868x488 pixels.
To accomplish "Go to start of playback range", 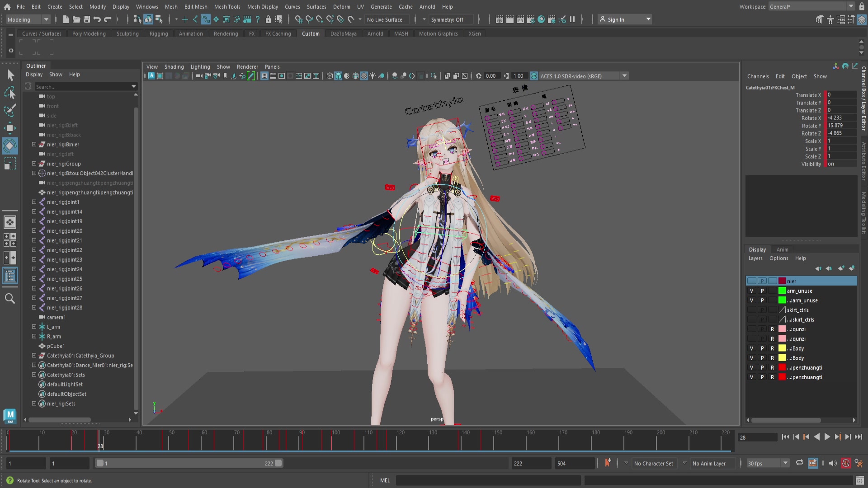I will (785, 437).
